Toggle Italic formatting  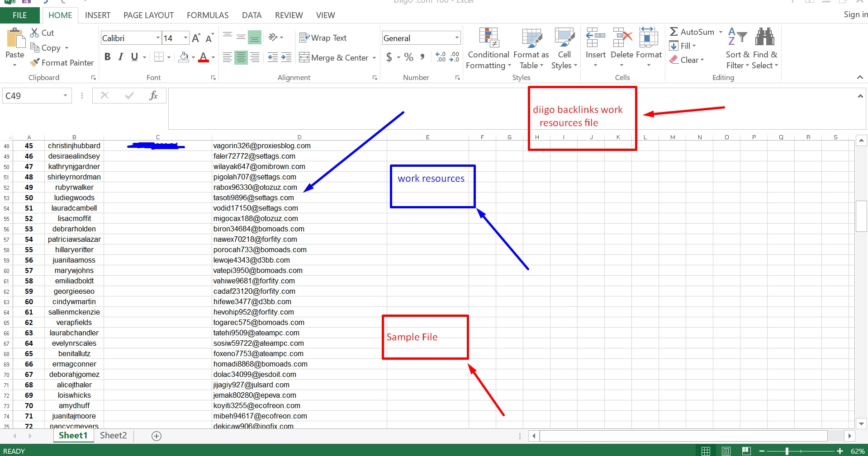121,57
